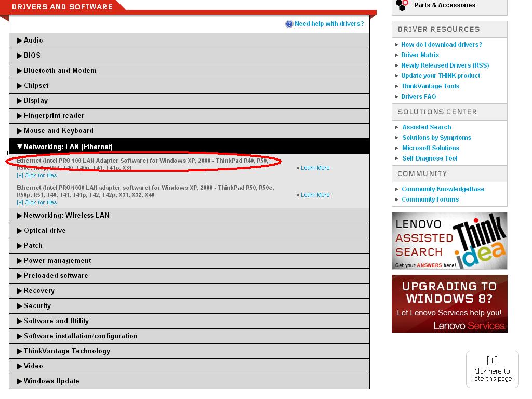The height and width of the screenshot is (399, 532).
Task: Expand Mouse and Keyboard section
Action: point(189,130)
